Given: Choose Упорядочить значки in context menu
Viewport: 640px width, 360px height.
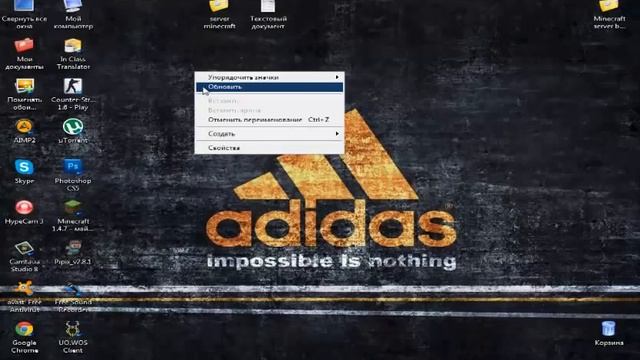Looking at the screenshot, I should point(269,77).
